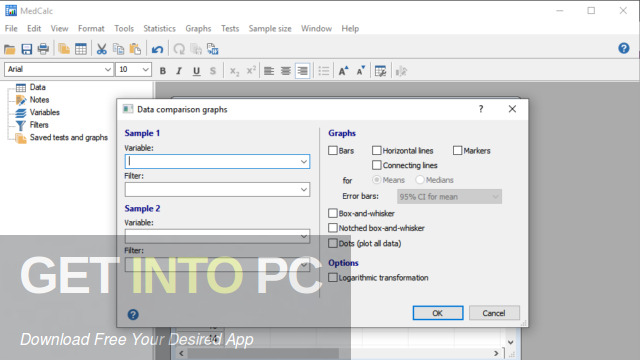Screen dimensions: 640x360
Task: Undo using the blue arrow icon
Action: point(157,49)
